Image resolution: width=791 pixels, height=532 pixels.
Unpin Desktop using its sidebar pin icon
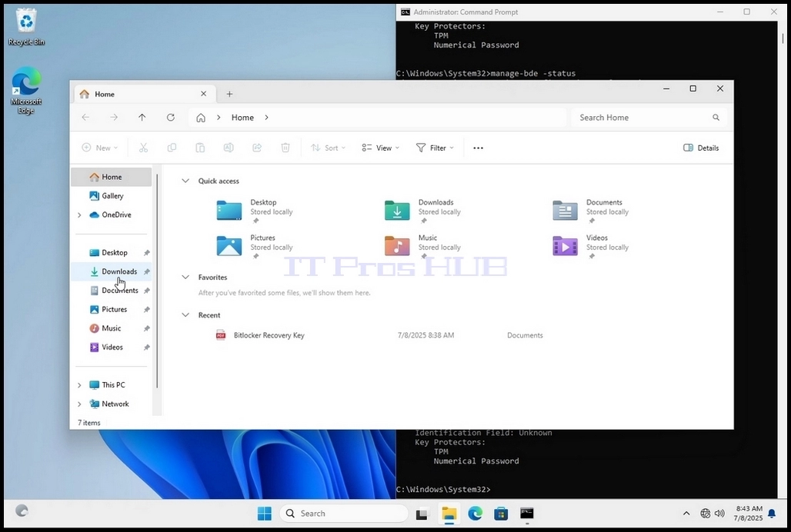coord(147,252)
